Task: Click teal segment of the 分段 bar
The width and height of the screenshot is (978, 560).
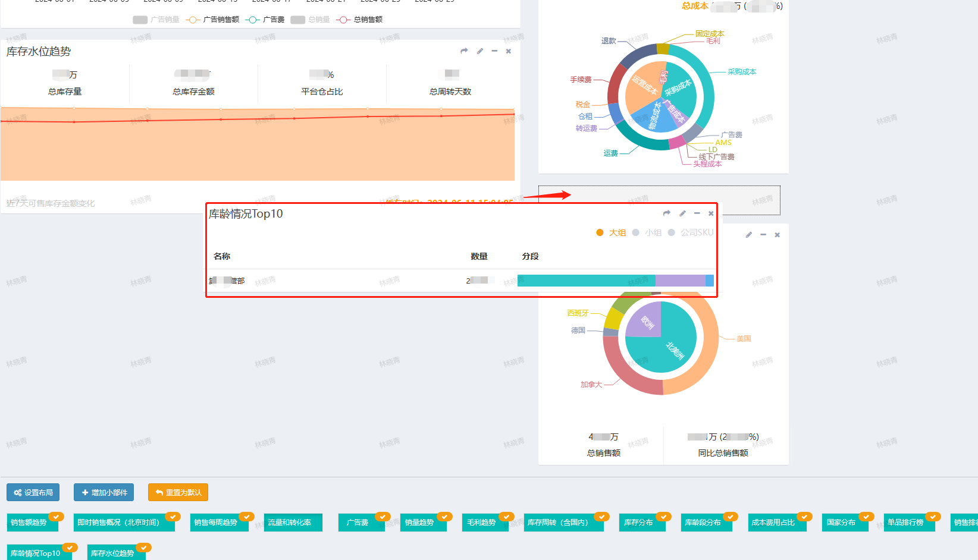Action: click(585, 281)
